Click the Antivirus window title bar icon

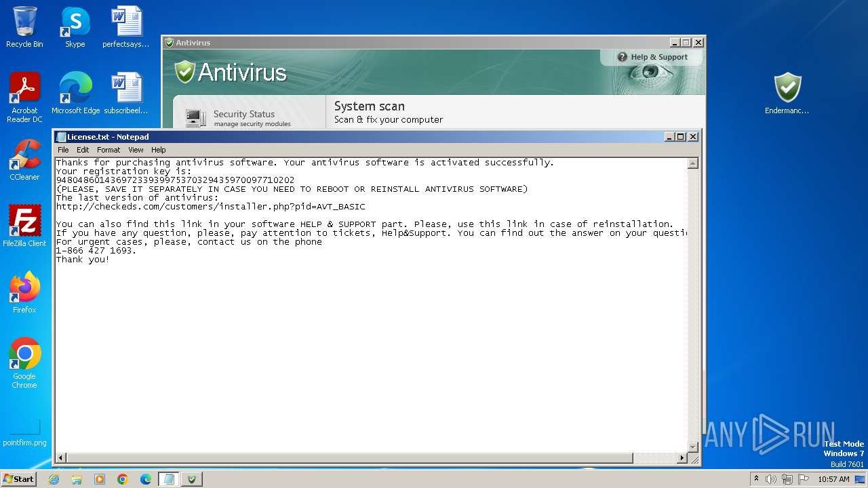point(170,43)
